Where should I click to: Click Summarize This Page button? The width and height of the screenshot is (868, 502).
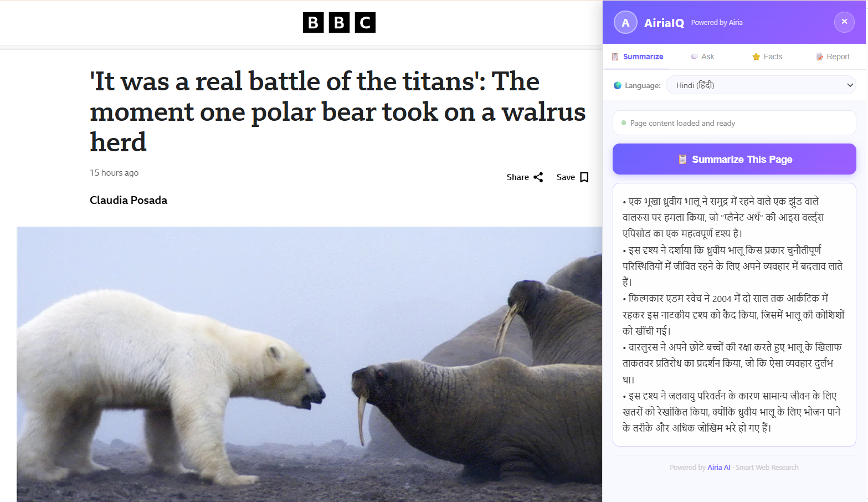pos(735,159)
